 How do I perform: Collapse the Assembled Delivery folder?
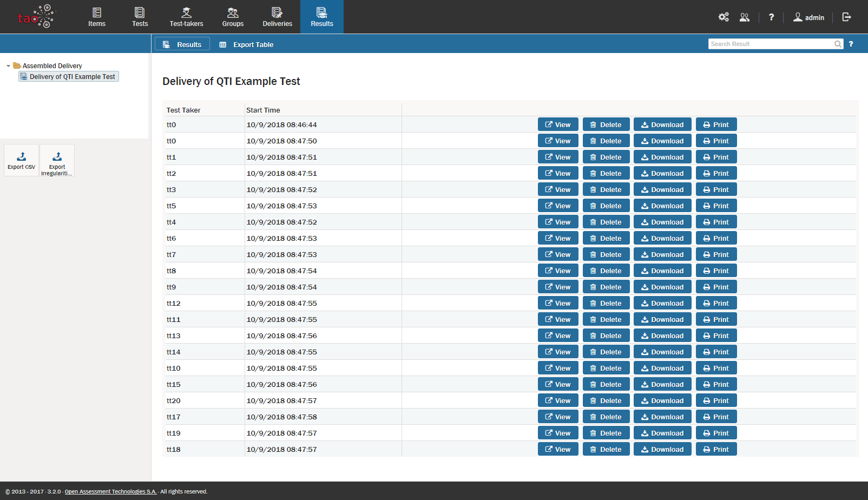pyautogui.click(x=8, y=66)
